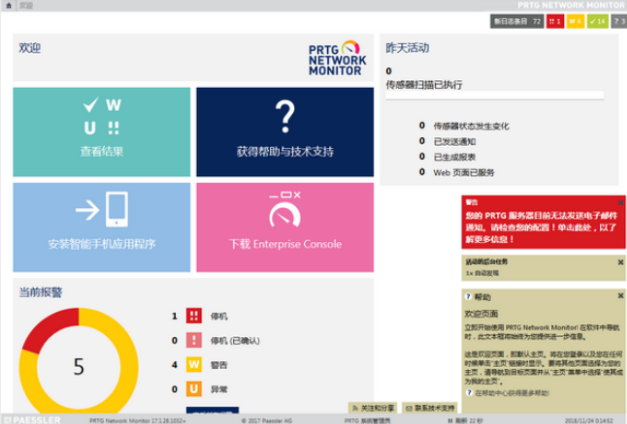This screenshot has width=627, height=424.
Task: Click the © 2017 Paessler AG footer text
Action: (x=267, y=421)
